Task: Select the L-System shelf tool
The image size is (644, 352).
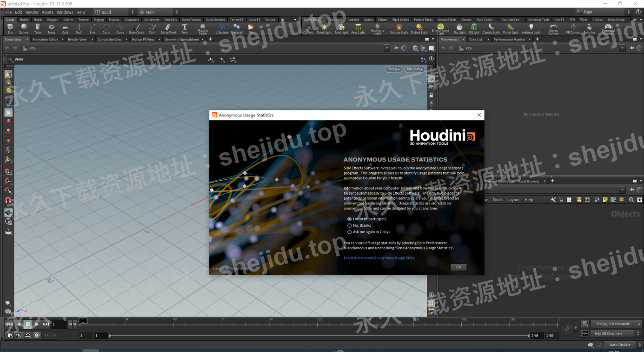Action: (x=222, y=29)
